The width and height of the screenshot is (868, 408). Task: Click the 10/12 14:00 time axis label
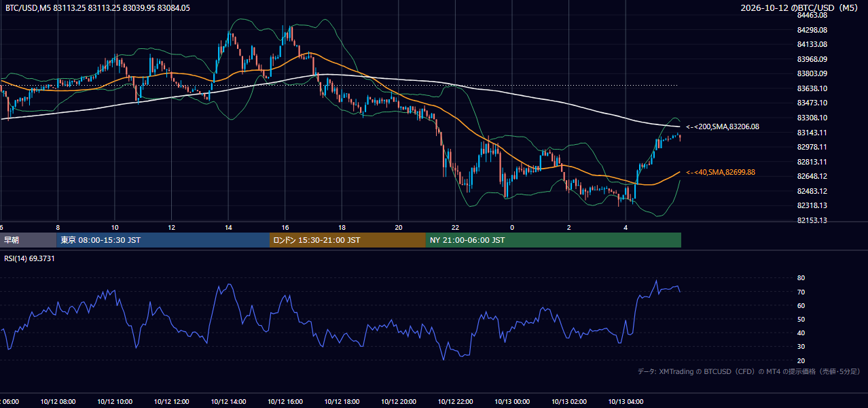[228, 402]
